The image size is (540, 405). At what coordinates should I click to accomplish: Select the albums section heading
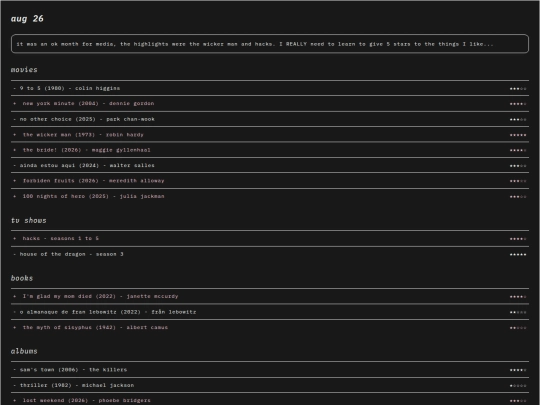(24, 351)
